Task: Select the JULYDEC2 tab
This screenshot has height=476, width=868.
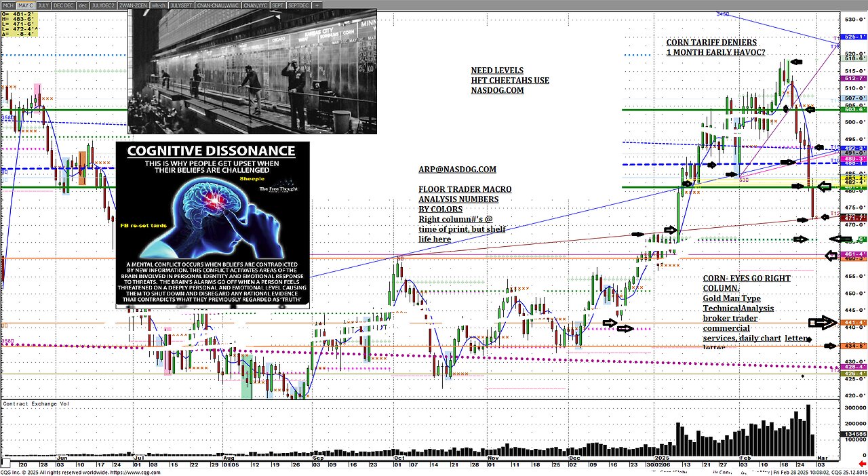Action: tap(103, 5)
